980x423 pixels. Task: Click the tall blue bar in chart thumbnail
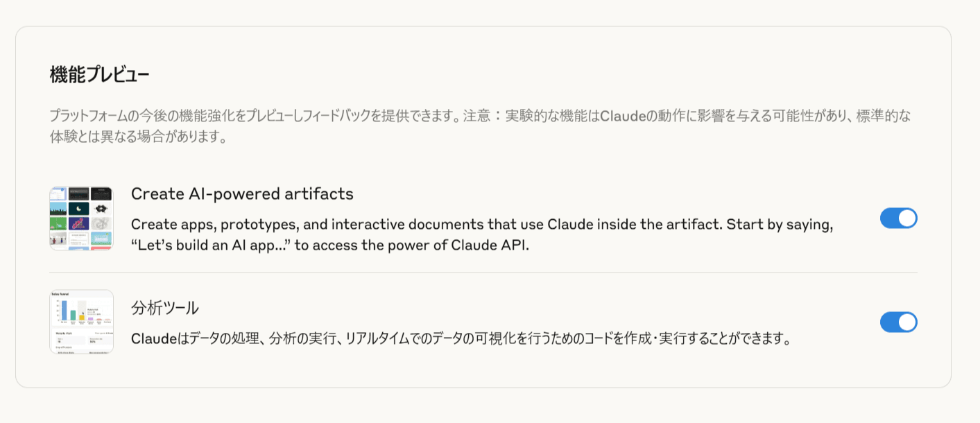[x=64, y=310]
